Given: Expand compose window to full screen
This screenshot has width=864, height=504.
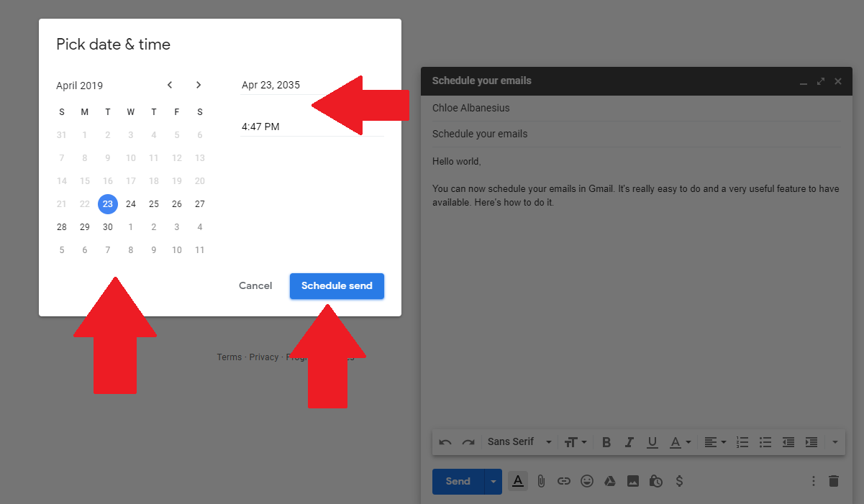Looking at the screenshot, I should (821, 81).
